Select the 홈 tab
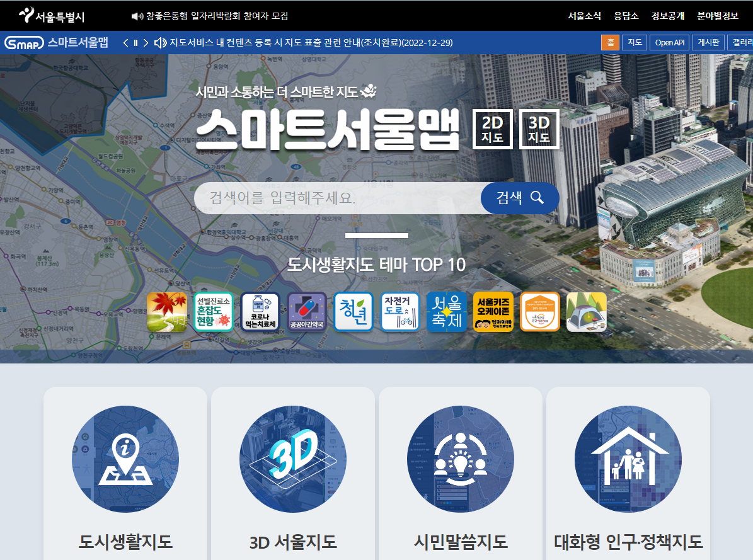 pos(611,42)
